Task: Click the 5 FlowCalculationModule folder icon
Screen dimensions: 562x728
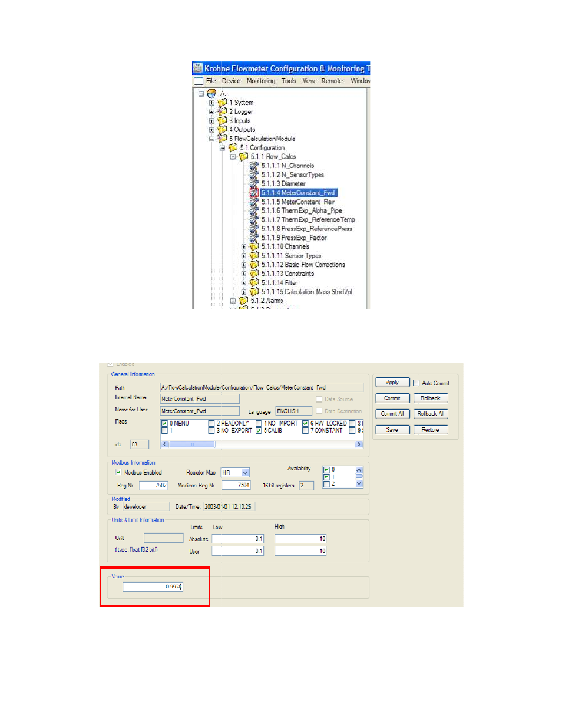Action: pos(222,139)
